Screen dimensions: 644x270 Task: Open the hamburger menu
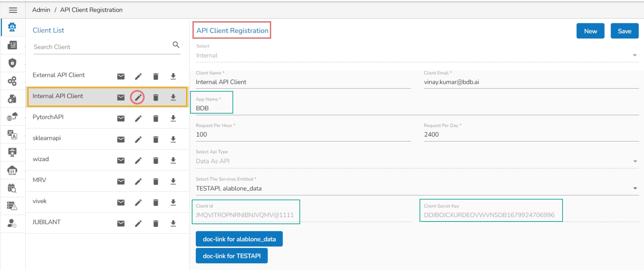click(x=13, y=10)
